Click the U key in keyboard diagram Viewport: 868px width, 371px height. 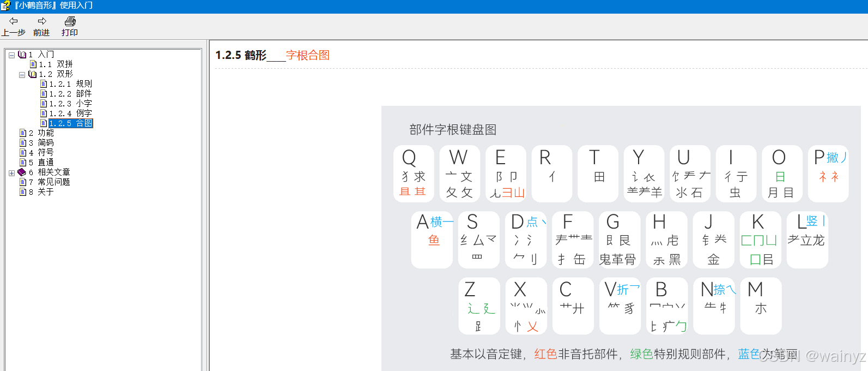pyautogui.click(x=690, y=173)
